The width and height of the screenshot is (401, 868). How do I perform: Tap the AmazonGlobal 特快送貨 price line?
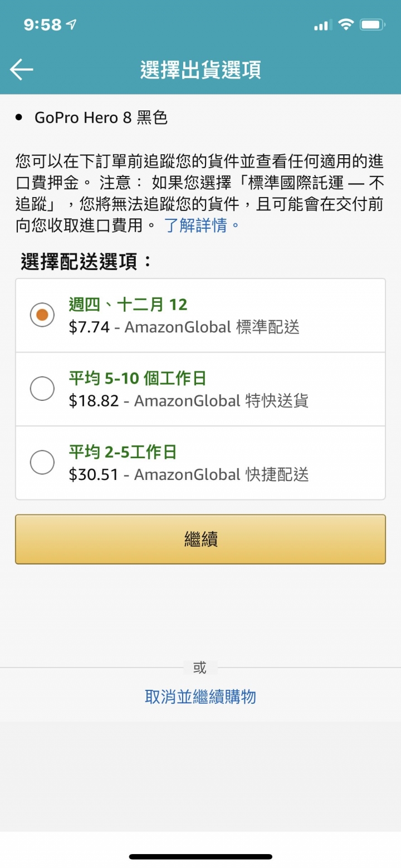[x=189, y=400]
